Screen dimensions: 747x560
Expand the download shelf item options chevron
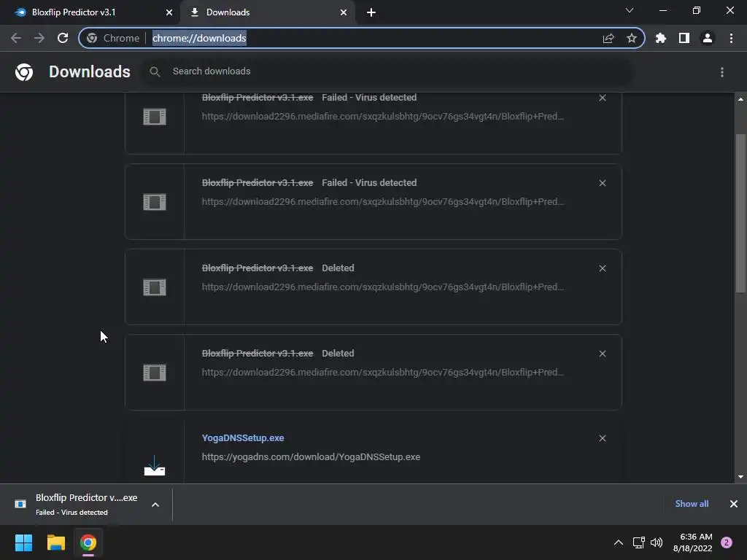click(x=155, y=505)
